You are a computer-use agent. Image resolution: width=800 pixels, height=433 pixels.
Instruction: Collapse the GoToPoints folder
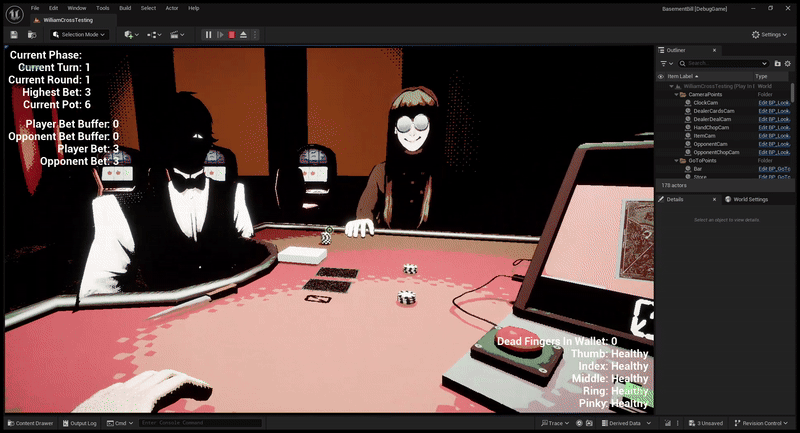[677, 161]
